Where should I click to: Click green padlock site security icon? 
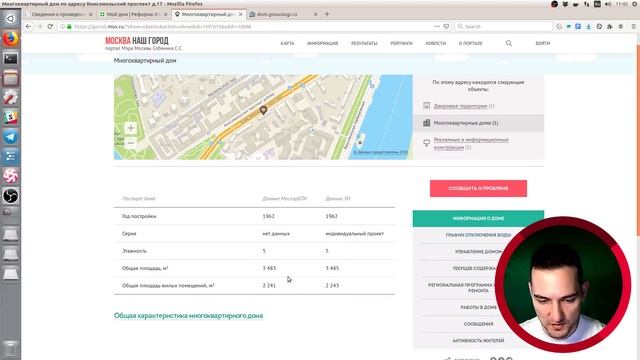(x=69, y=27)
